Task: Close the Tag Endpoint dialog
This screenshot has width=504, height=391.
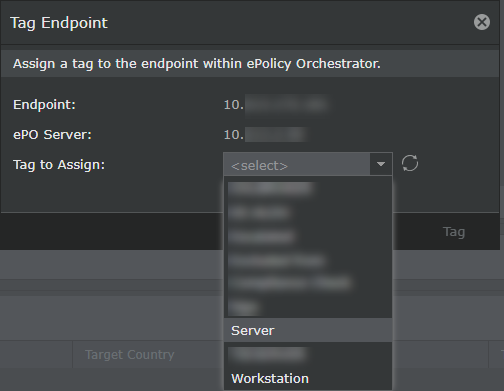Action: coord(482,22)
